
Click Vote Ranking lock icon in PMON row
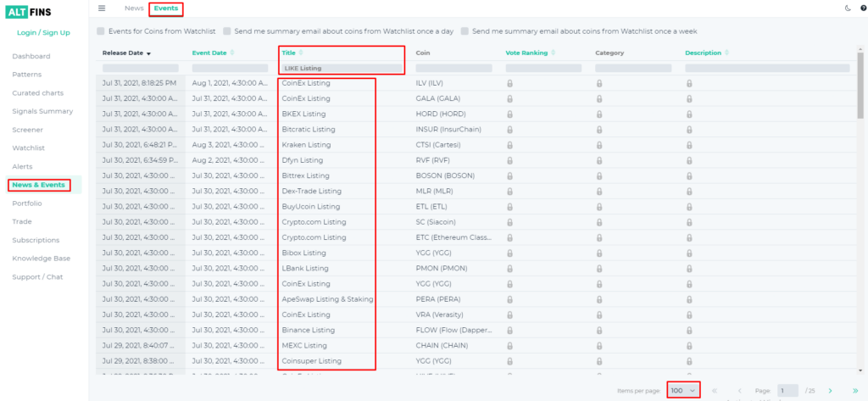[x=509, y=269]
